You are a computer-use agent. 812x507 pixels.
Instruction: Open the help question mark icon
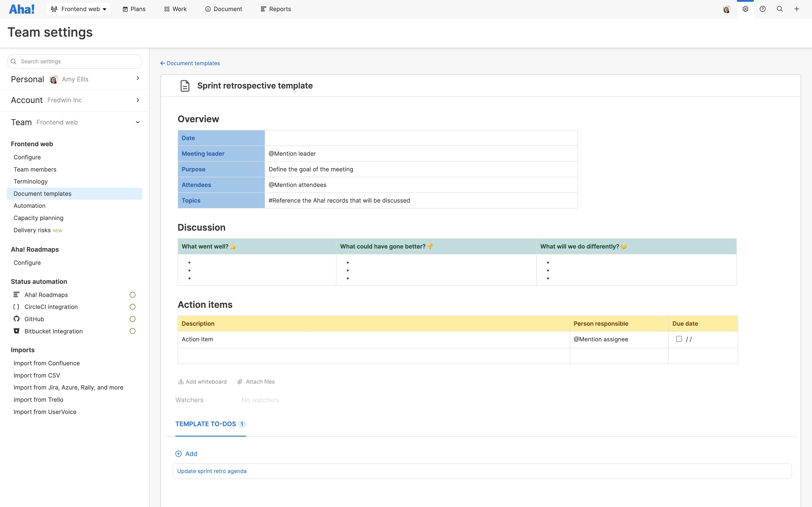click(x=762, y=9)
